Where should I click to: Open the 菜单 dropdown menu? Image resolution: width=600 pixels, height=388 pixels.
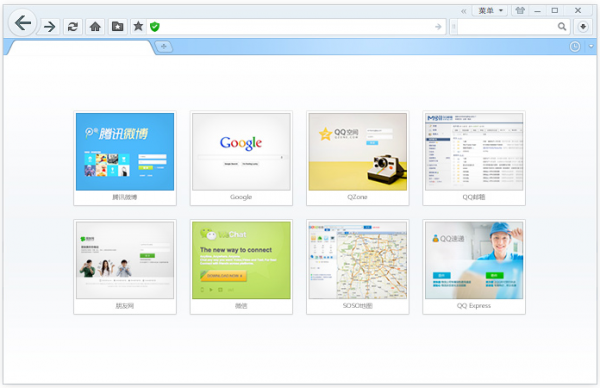click(x=490, y=10)
